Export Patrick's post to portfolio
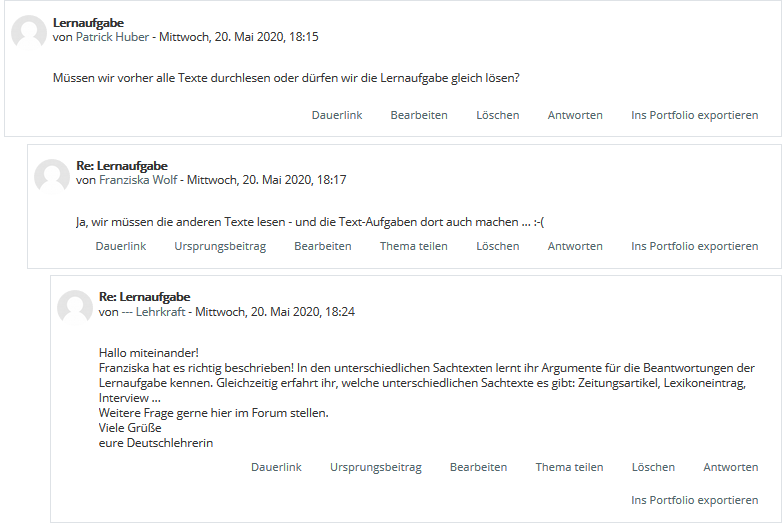The image size is (784, 525). [x=694, y=115]
